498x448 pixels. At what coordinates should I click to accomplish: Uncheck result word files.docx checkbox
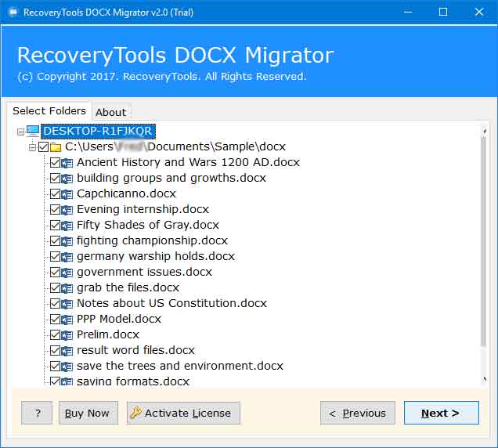point(56,350)
